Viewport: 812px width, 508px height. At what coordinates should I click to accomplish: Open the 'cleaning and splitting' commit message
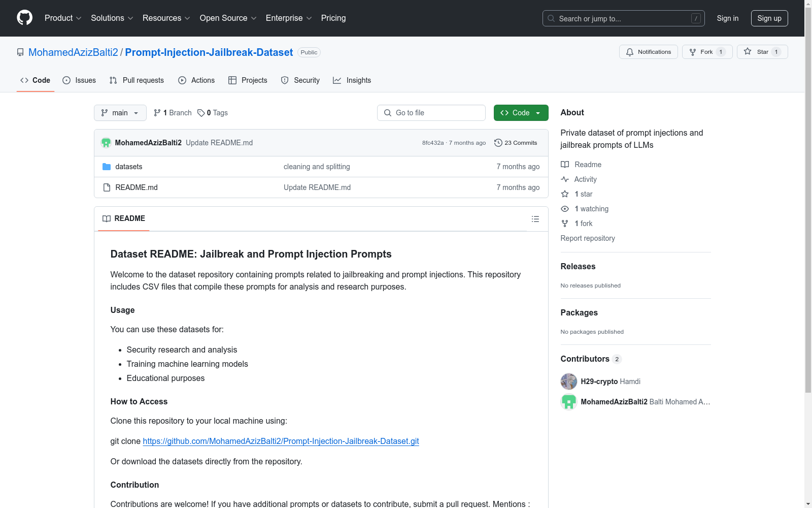(x=317, y=167)
